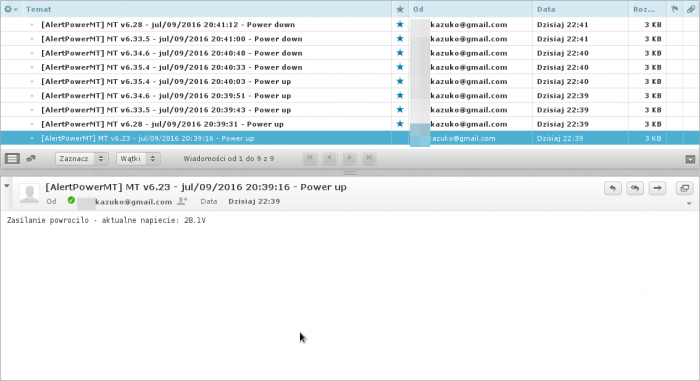The width and height of the screenshot is (700, 381).
Task: Unflag star on v6.34.6 20:40:48 message
Action: click(400, 53)
